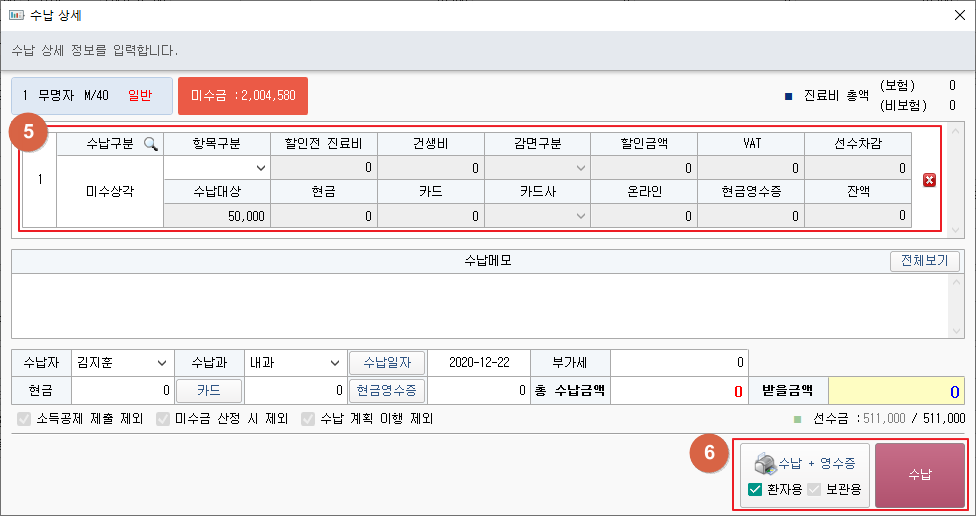Click the 수납 상세 window title icon
This screenshot has height=516, width=976.
16,15
